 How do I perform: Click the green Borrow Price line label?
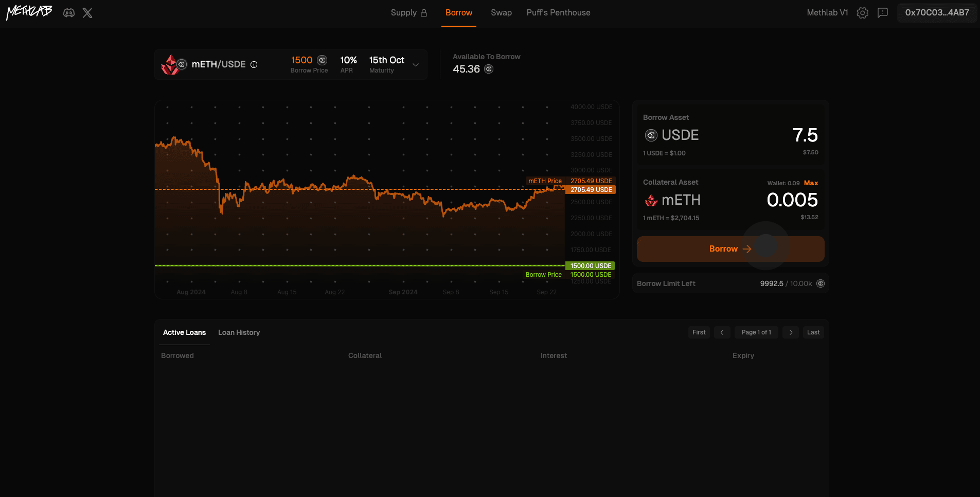(x=543, y=275)
